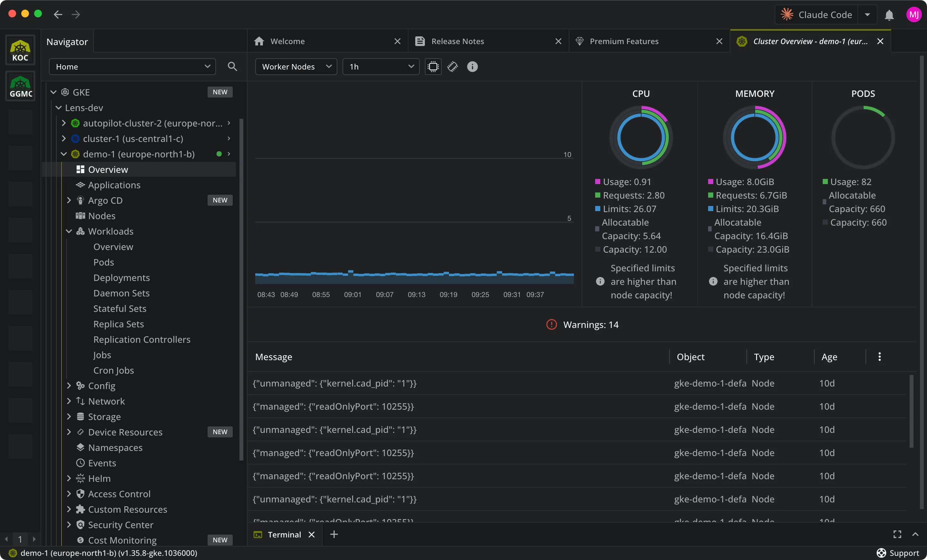Switch to the Welcome tab
Viewport: 927px width, 560px height.
pos(327,41)
